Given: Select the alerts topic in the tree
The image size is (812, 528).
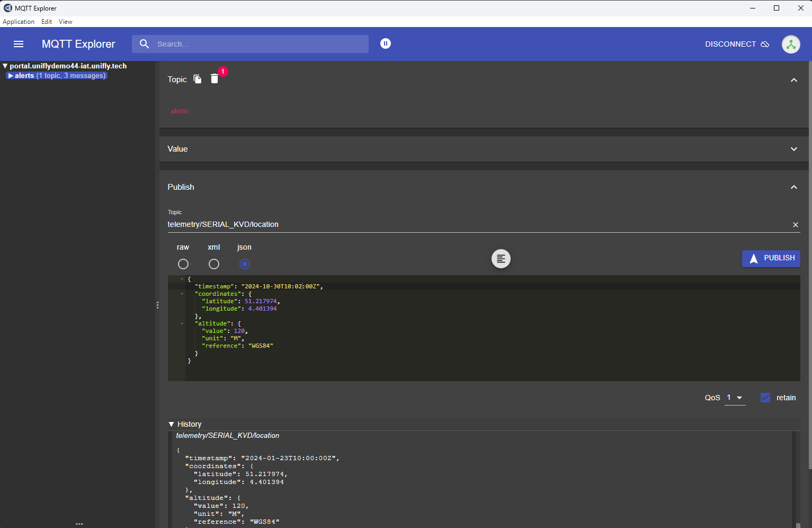Looking at the screenshot, I should (24, 75).
